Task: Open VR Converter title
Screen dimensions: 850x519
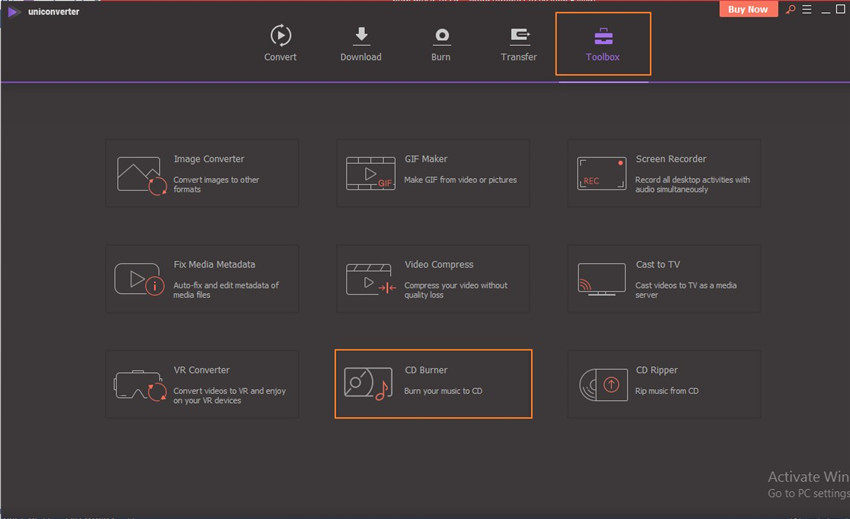Action: click(x=202, y=370)
